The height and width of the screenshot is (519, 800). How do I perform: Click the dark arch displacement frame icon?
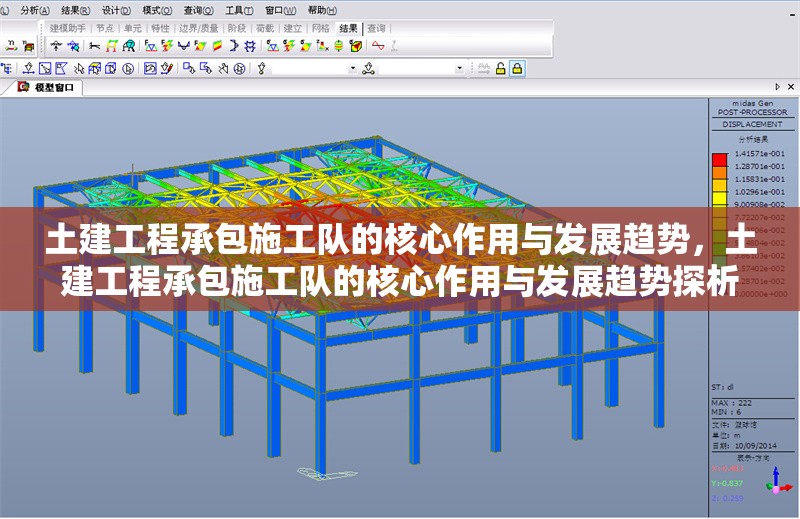pyautogui.click(x=129, y=46)
